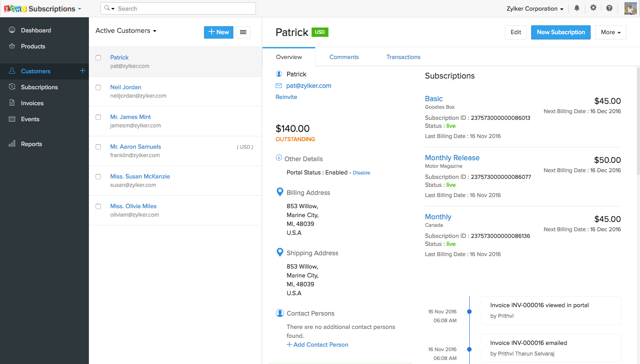
Task: Open the hamburger list options icon
Action: (243, 32)
